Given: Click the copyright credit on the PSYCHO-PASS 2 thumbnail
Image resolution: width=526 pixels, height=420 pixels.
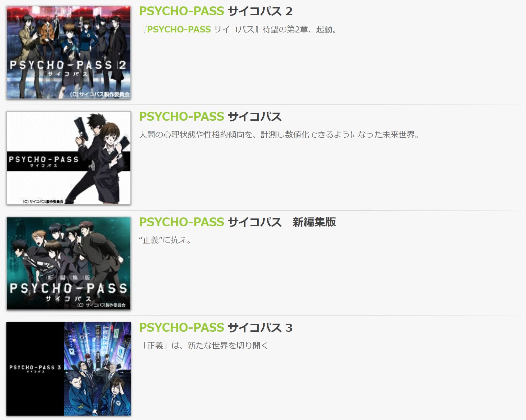Looking at the screenshot, I should [100, 95].
